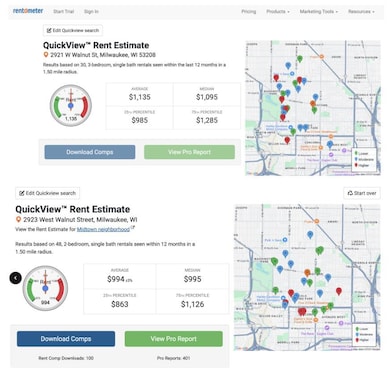
Task: Open the Midtown neighborhood link
Action: (x=103, y=229)
